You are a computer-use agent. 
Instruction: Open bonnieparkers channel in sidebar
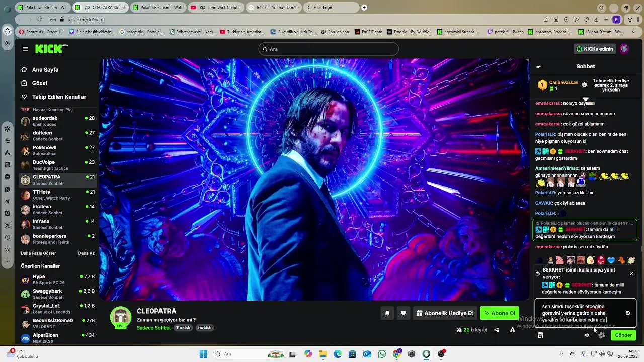pos(57,239)
